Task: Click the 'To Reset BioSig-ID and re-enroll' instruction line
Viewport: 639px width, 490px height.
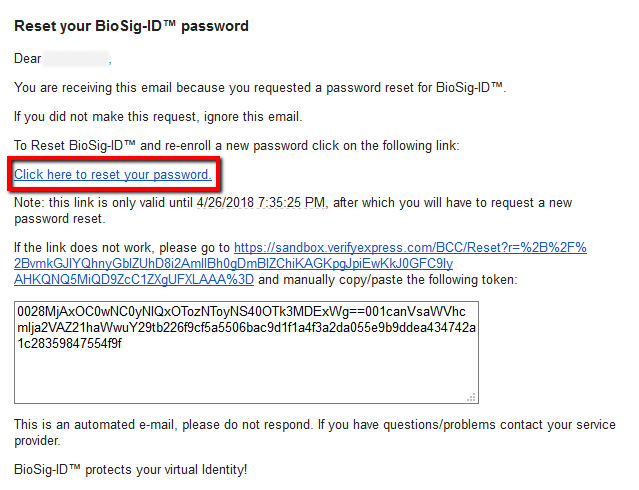Action: pos(237,146)
